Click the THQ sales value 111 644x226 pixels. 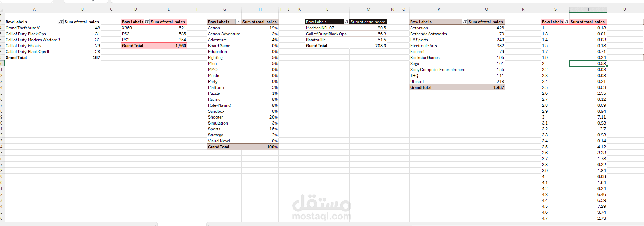point(487,76)
